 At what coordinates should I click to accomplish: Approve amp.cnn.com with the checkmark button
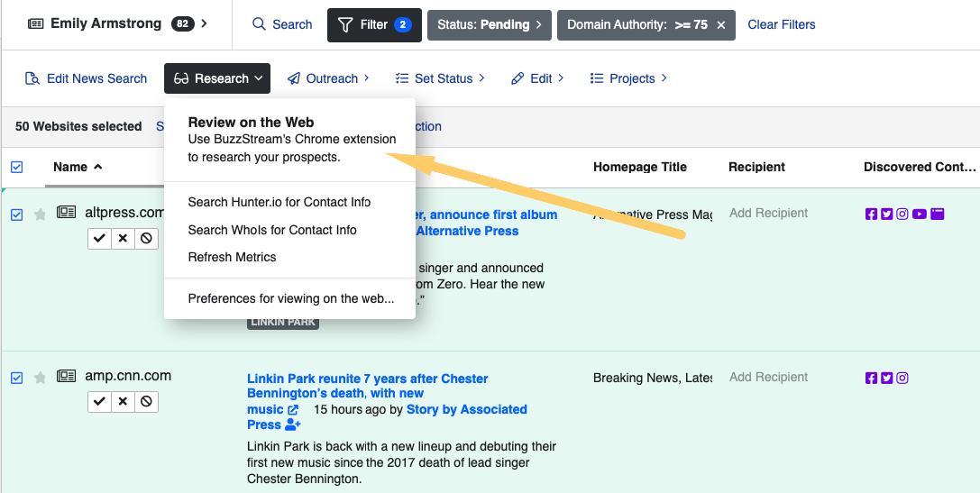(99, 401)
